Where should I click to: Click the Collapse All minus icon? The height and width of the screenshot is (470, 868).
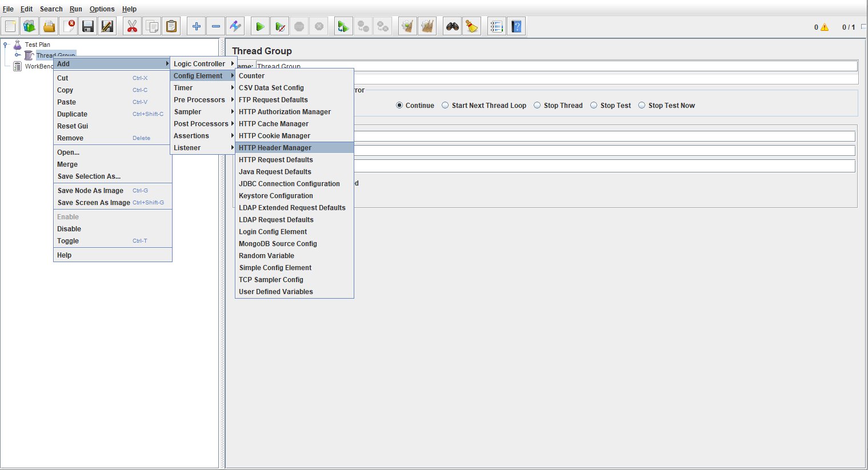click(216, 26)
